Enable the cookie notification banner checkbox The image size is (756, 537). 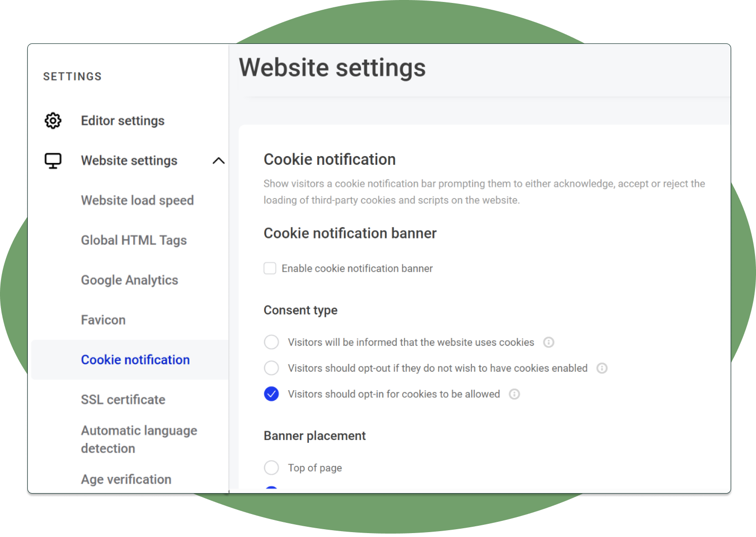click(270, 268)
